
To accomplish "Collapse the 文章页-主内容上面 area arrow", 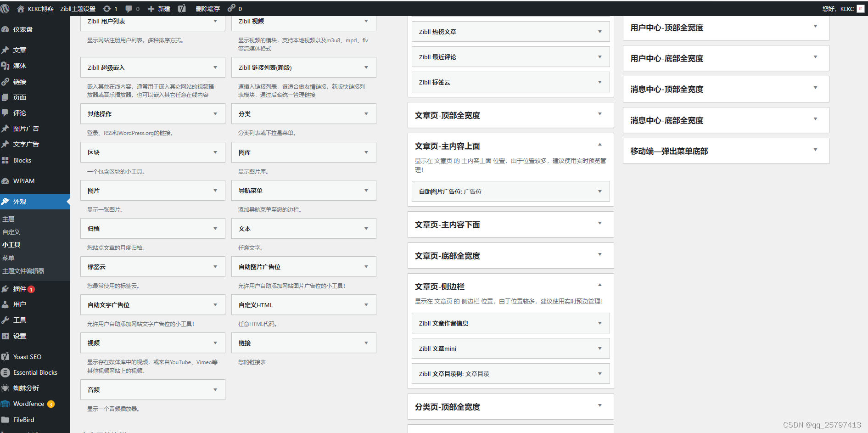I will (600, 145).
